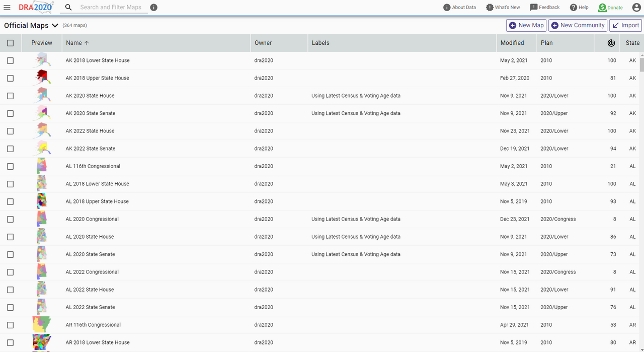The image size is (644, 352).
Task: Click label text in AK 2020 State Senate row
Action: [356, 113]
